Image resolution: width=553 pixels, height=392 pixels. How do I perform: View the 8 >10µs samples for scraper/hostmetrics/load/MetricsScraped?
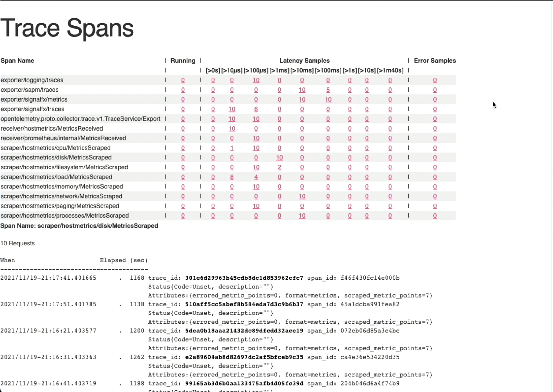(x=232, y=177)
